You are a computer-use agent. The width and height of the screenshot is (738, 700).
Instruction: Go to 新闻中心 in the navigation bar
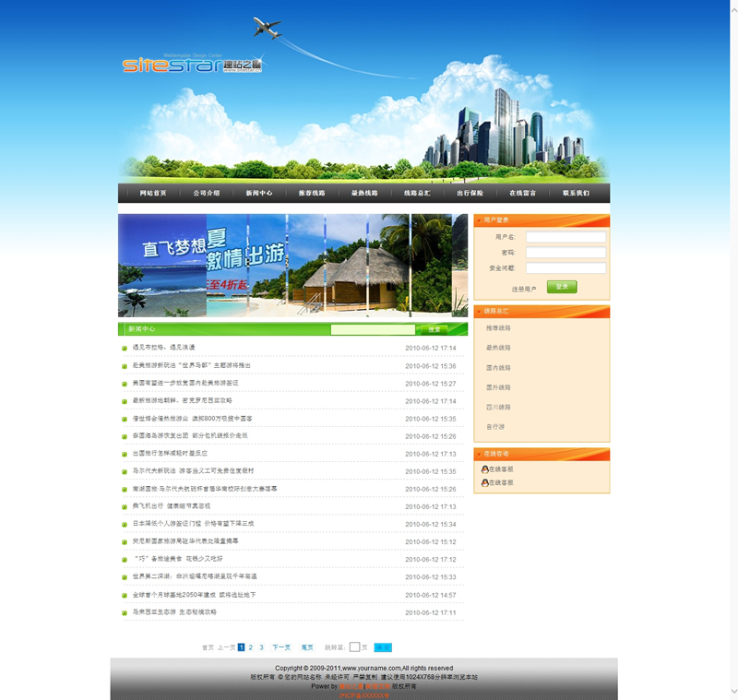click(259, 194)
